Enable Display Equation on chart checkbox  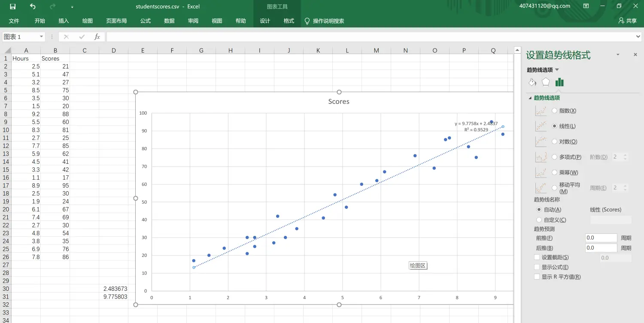[537, 267]
